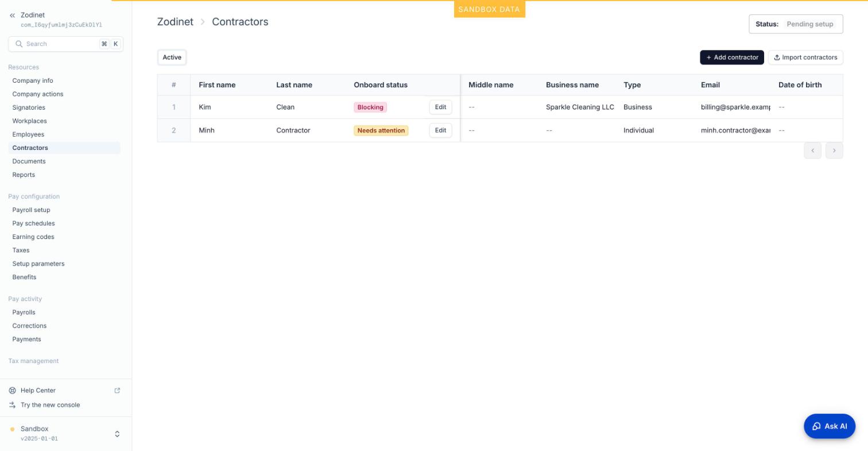
Task: Click Import contractors button
Action: click(x=805, y=57)
